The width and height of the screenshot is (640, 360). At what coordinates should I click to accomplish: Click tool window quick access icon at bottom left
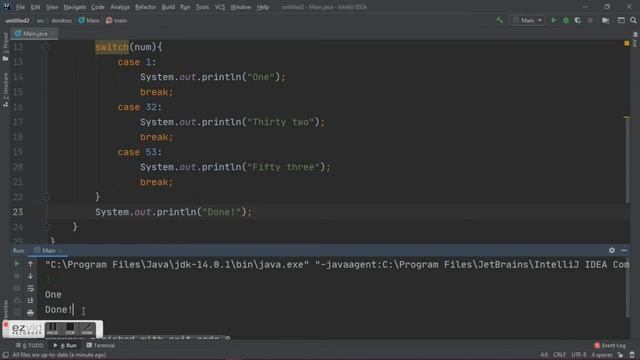point(5,355)
